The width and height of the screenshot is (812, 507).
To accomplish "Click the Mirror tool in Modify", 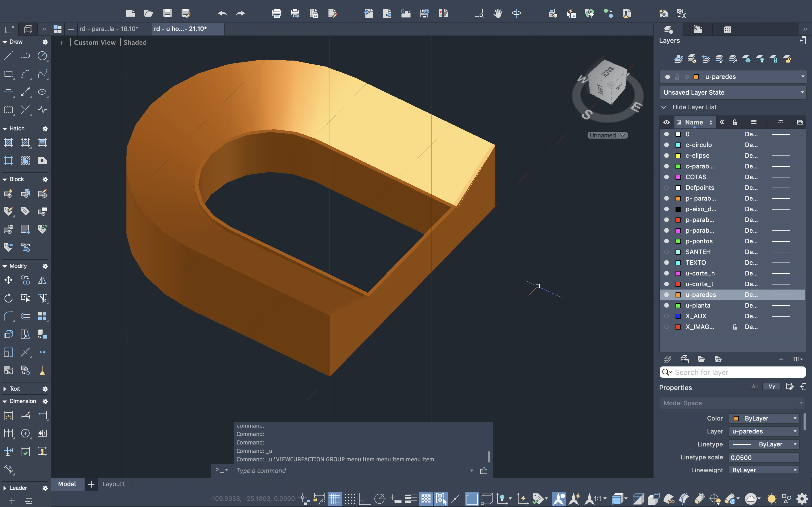I will (42, 280).
